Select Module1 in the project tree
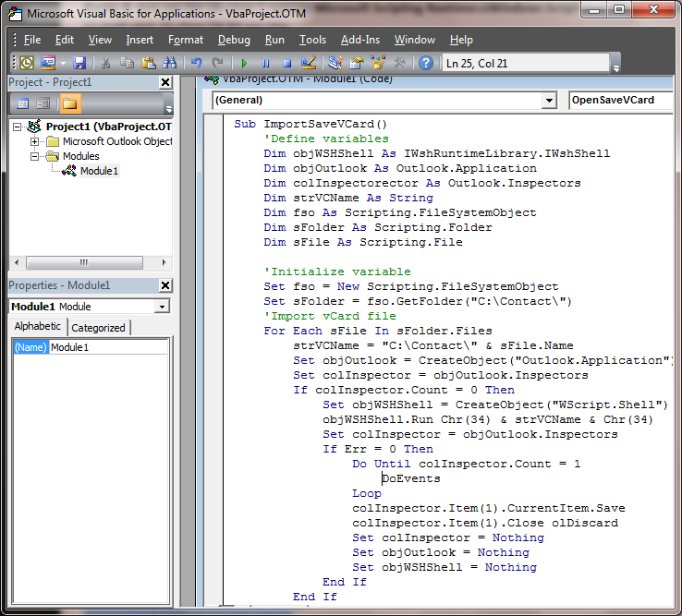The image size is (682, 616). click(98, 171)
